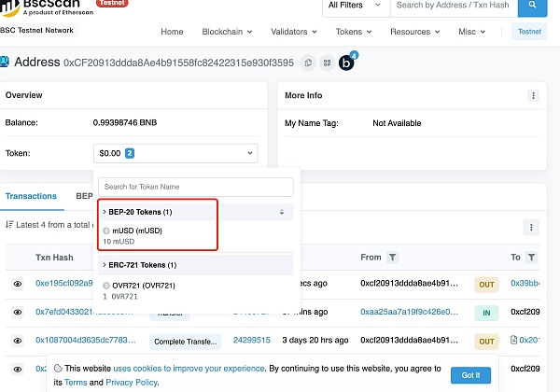Click the address 0xCF20913ddda8Ae4b91558fc82422315e930f3595 text
This screenshot has width=560, height=392.
178,63
